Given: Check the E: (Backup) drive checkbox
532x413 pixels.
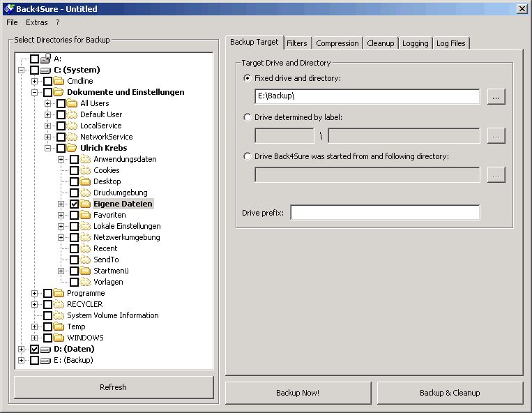Looking at the screenshot, I should point(34,360).
